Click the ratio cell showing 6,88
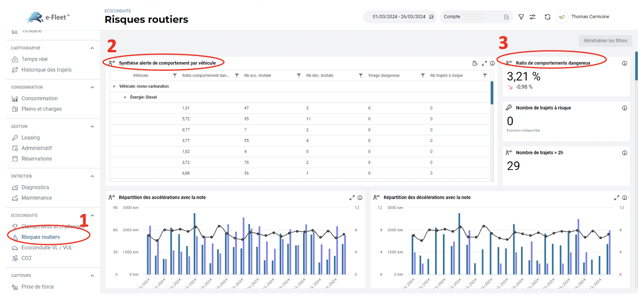This screenshot has height=302, width=644. pyautogui.click(x=186, y=174)
